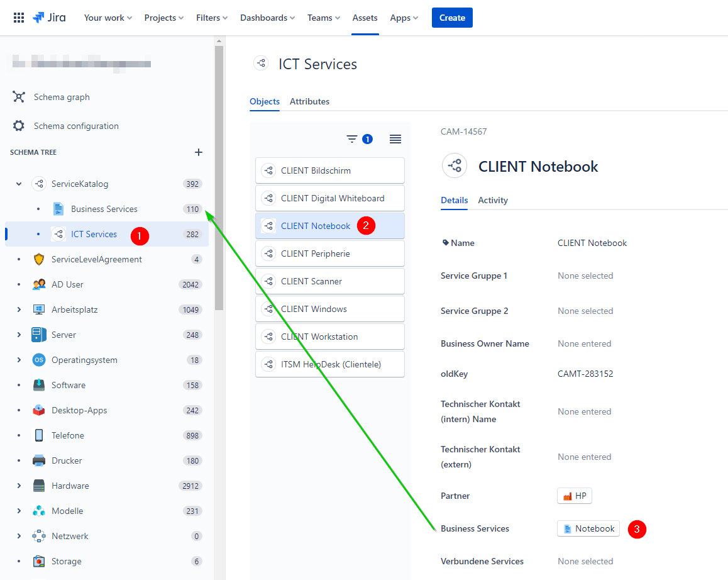Screen dimensions: 728x580
Task: Open the HP partner reference
Action: pos(575,496)
